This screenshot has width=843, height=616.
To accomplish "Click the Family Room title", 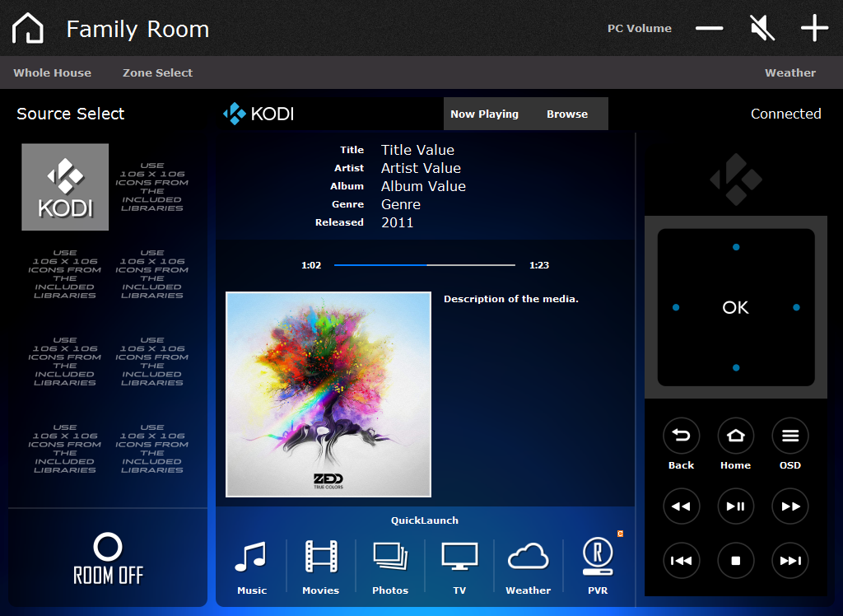I will click(x=137, y=29).
